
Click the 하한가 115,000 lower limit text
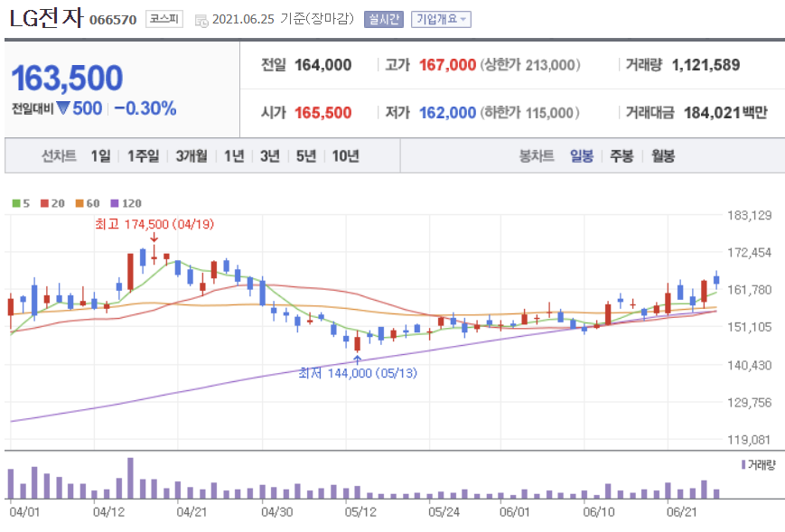tap(530, 113)
